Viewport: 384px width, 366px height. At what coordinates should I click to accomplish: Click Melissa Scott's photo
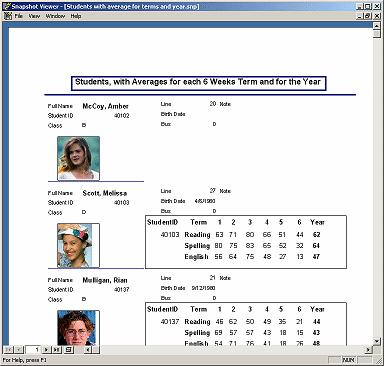(x=78, y=245)
